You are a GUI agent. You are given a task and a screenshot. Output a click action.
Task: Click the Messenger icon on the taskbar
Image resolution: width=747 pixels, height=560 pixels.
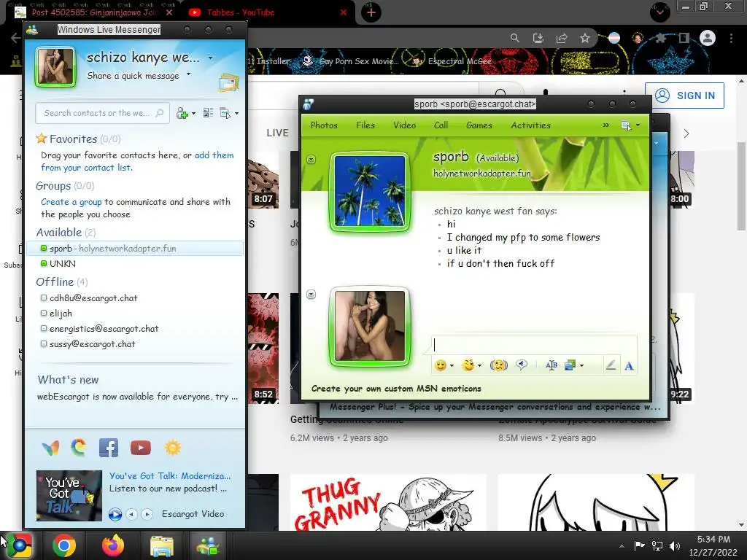click(208, 545)
